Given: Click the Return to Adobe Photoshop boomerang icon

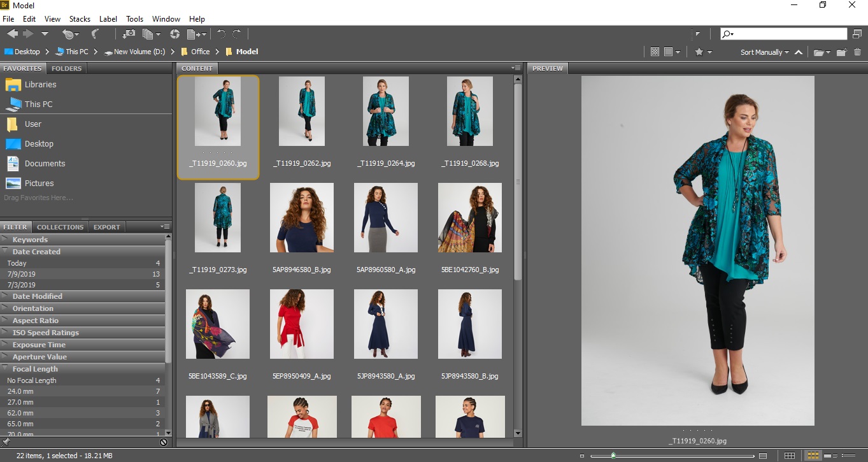Looking at the screenshot, I should coord(95,34).
